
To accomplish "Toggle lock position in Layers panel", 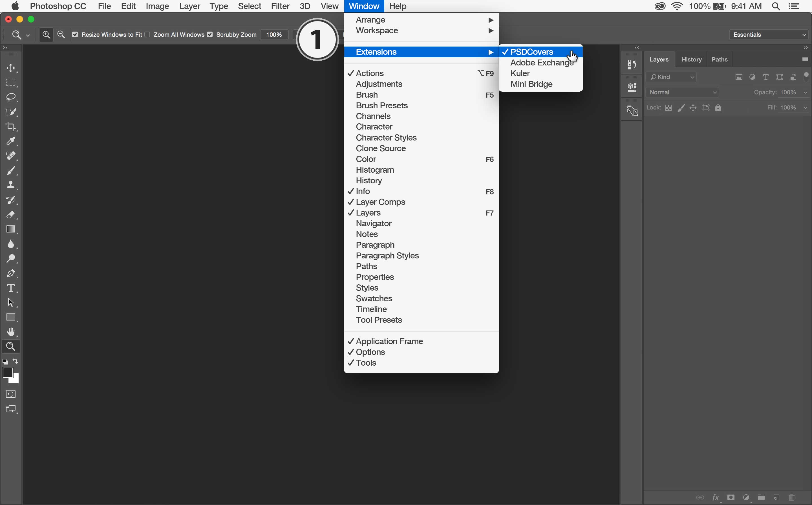I will [693, 107].
